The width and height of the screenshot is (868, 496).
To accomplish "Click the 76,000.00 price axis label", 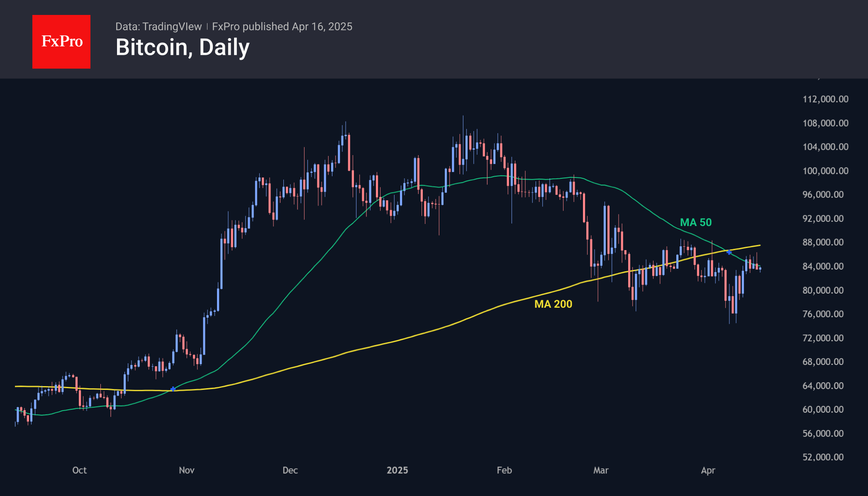I will [823, 314].
